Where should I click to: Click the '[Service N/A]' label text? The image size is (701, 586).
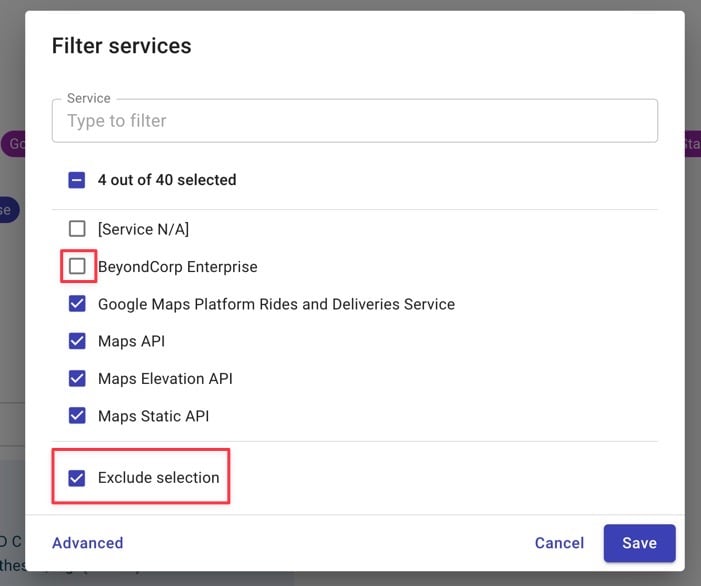click(144, 229)
